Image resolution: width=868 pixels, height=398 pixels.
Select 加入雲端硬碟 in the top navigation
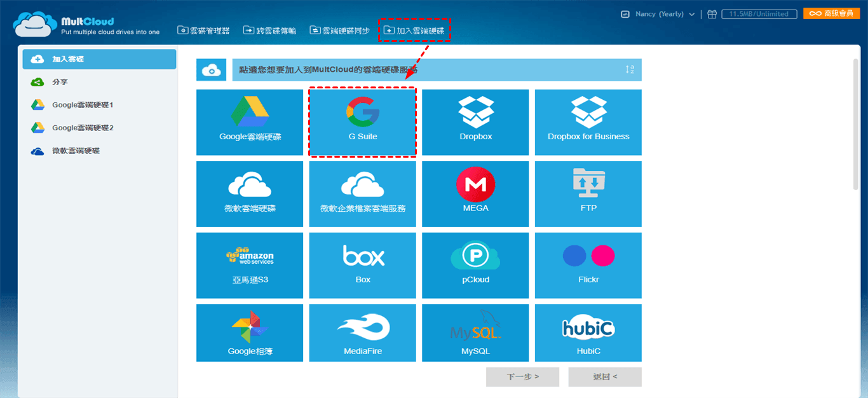tap(414, 31)
